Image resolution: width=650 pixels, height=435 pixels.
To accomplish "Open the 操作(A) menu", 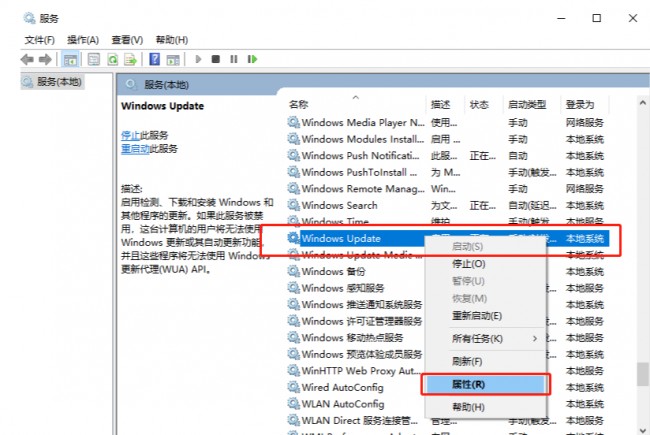I will (83, 40).
